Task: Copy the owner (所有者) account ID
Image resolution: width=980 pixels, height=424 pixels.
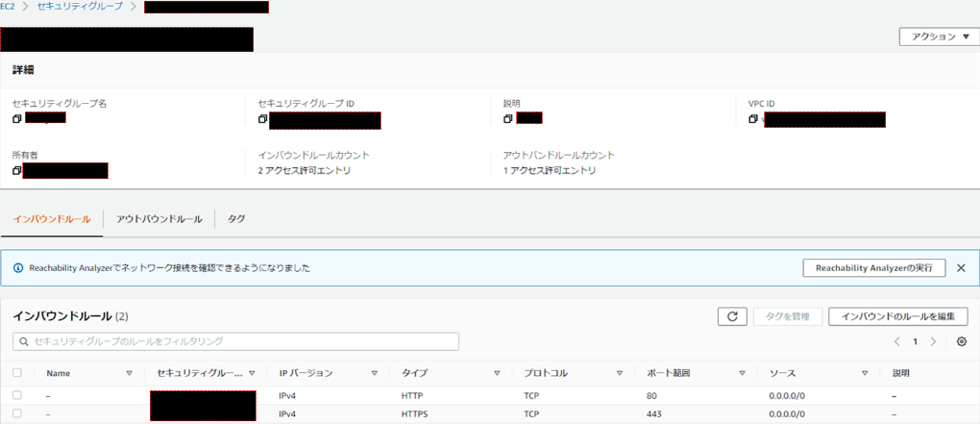Action: pyautogui.click(x=17, y=171)
